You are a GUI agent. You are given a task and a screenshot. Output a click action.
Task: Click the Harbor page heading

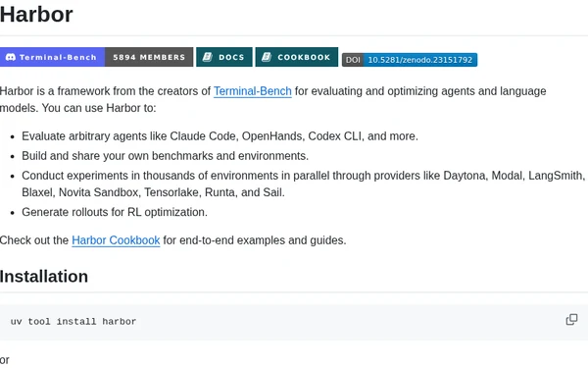click(x=36, y=15)
